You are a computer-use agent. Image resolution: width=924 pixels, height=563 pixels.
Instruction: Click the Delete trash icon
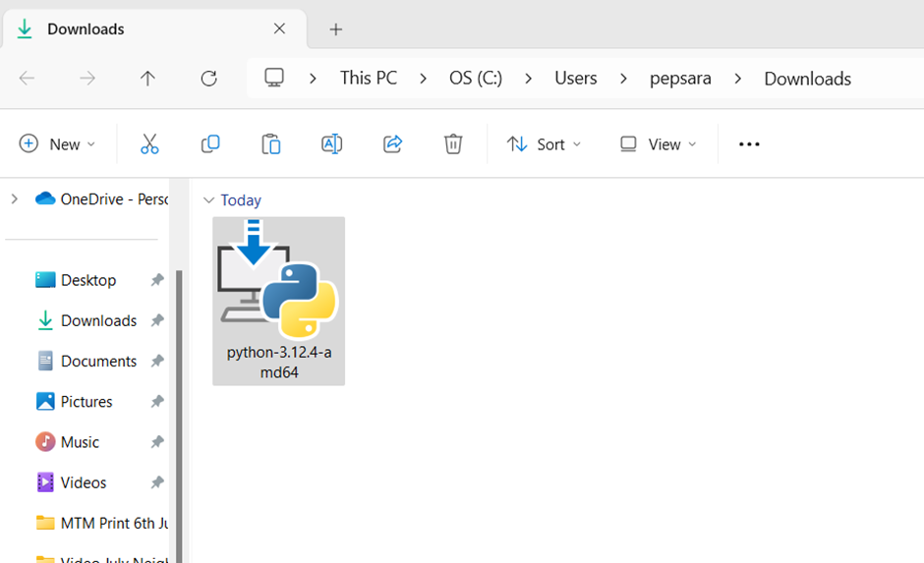click(453, 143)
